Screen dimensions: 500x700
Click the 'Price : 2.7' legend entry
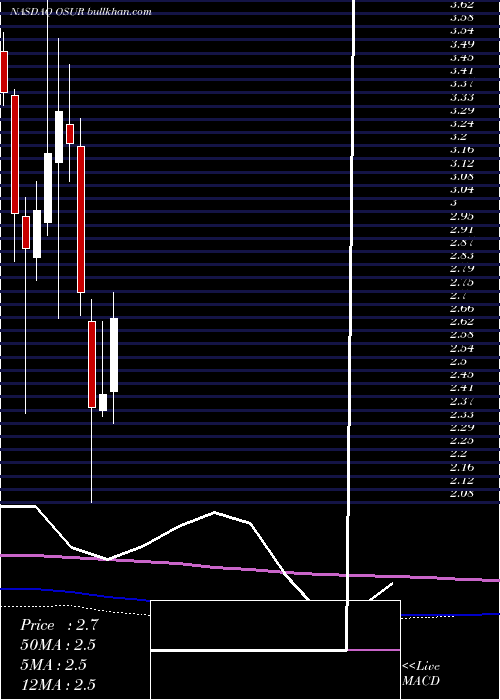tap(58, 625)
